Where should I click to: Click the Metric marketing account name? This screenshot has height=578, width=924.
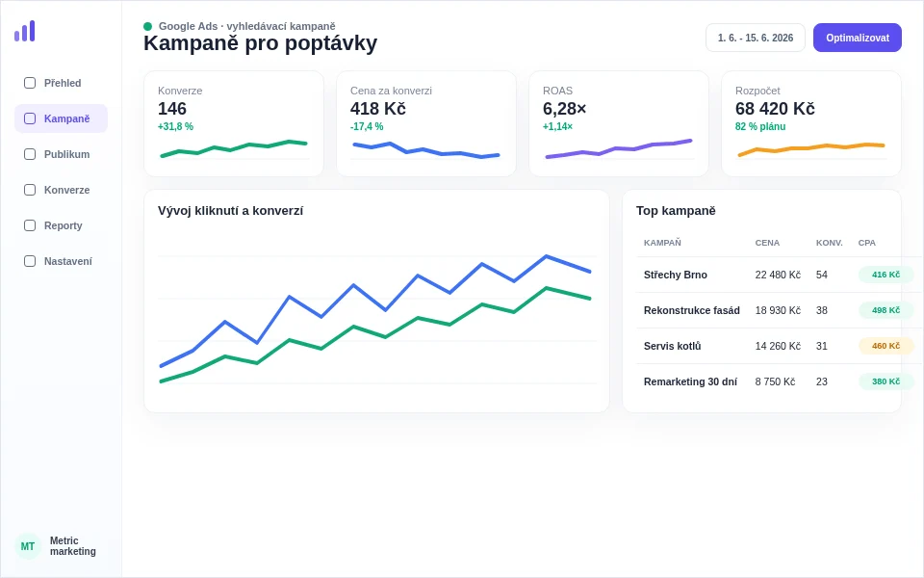point(72,546)
